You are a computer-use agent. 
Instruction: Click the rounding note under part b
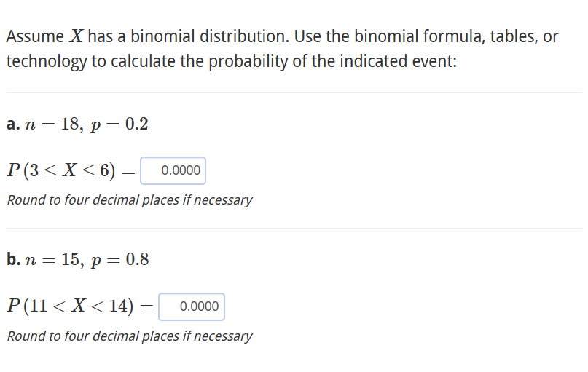pos(130,336)
